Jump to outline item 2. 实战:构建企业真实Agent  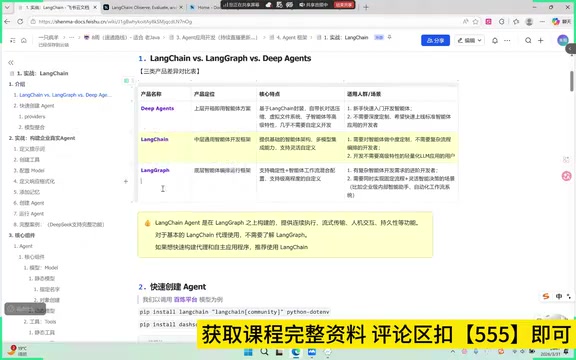pyautogui.click(x=42, y=138)
